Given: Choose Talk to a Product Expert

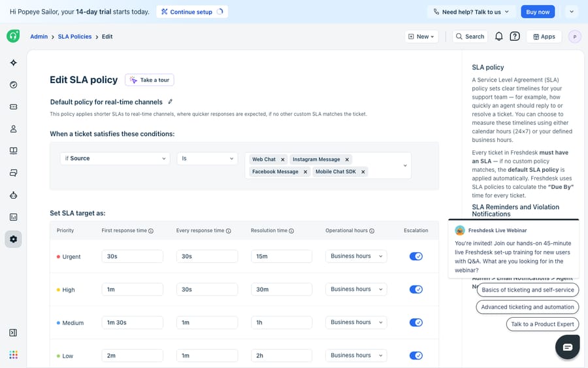Looking at the screenshot, I should coord(542,324).
